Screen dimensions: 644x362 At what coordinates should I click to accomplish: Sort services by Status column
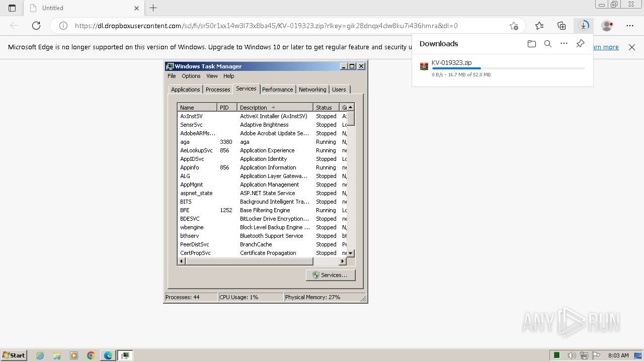pos(326,107)
